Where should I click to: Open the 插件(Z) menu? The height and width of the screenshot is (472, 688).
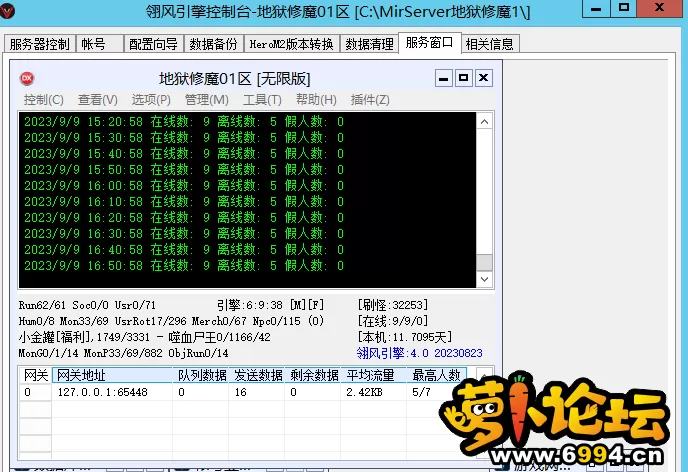point(370,100)
